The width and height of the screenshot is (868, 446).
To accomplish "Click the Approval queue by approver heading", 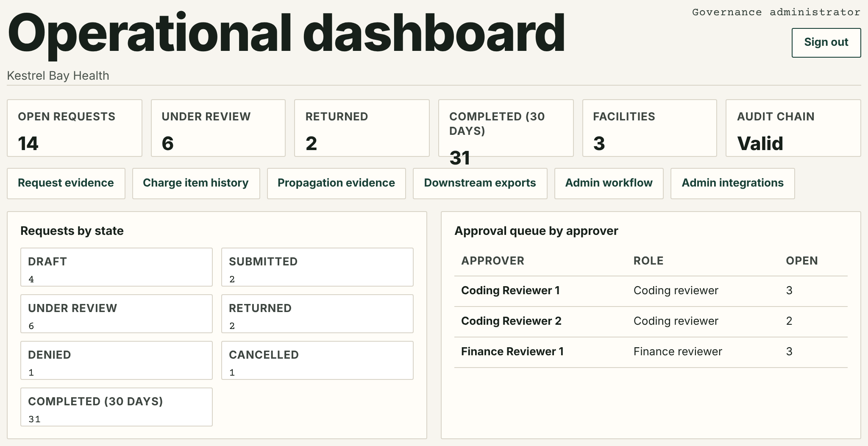I will (536, 231).
